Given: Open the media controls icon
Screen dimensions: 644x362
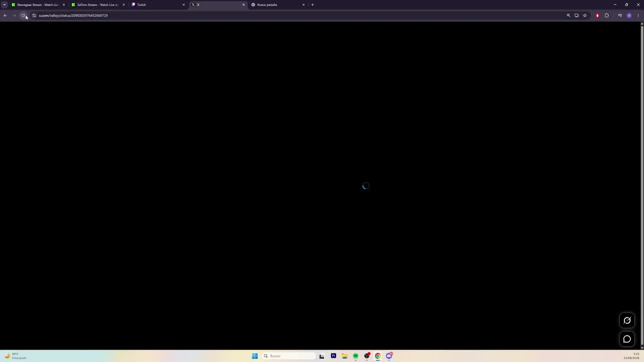Looking at the screenshot, I should point(620,16).
